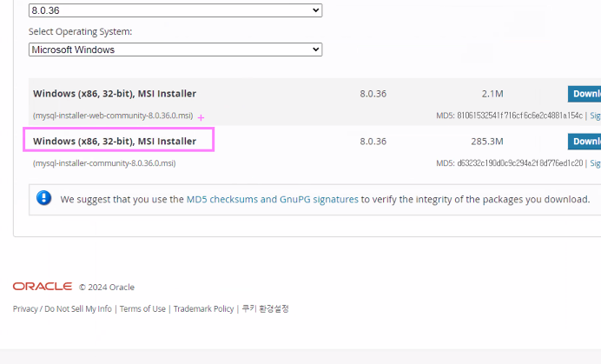Select the mysql-installer-web-community-8.0.36.0.msi filename text
Image resolution: width=601 pixels, height=364 pixels.
pyautogui.click(x=113, y=116)
